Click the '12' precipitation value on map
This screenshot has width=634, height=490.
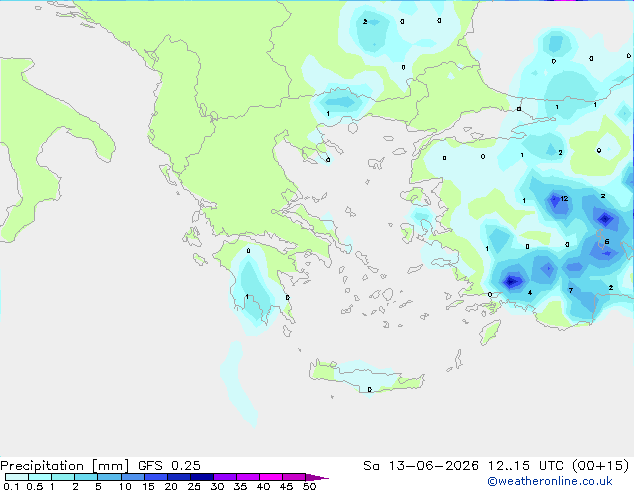[564, 199]
